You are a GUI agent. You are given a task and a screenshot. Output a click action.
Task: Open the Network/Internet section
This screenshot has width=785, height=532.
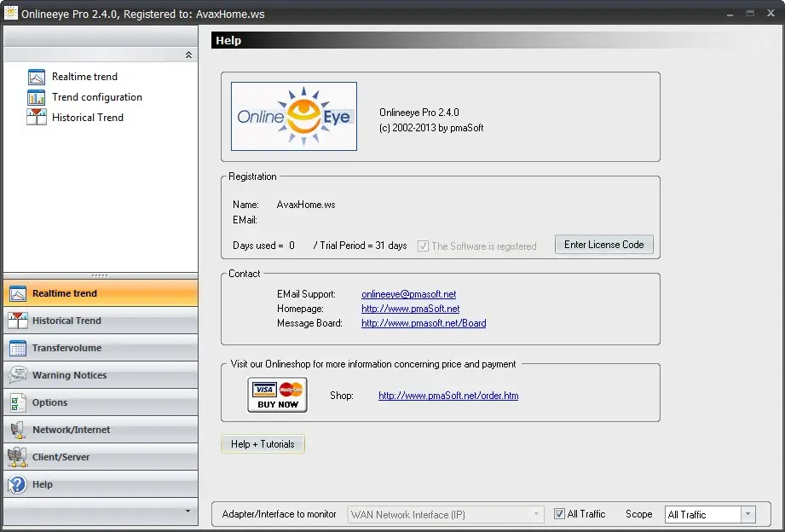point(101,430)
